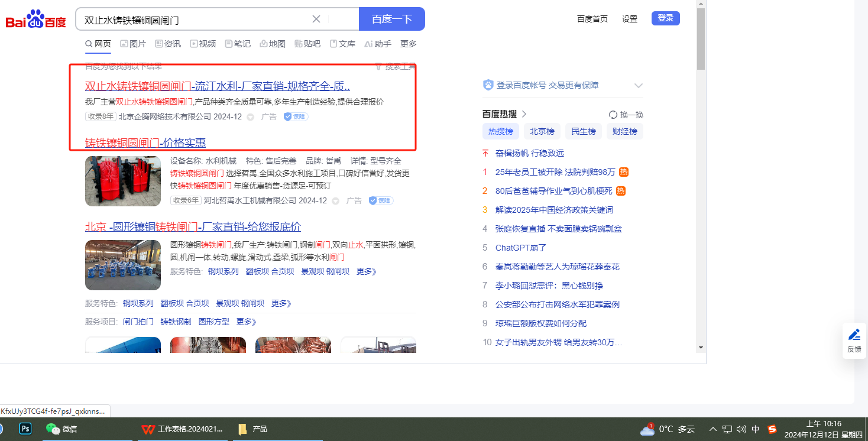Open the 圆形方型 service link

tap(214, 322)
